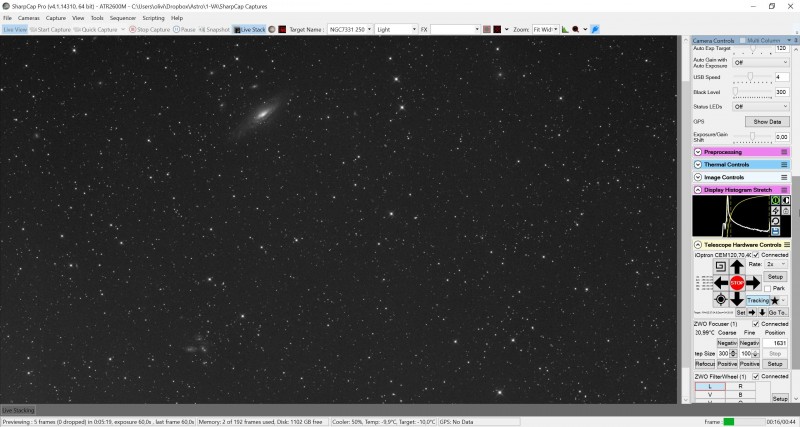Select the L filter in the filter wheel

pos(710,387)
